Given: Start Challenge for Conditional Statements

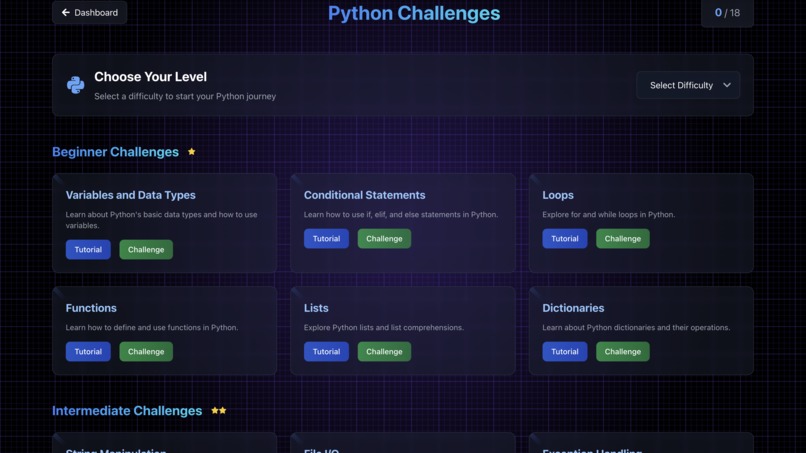Looking at the screenshot, I should pos(384,239).
